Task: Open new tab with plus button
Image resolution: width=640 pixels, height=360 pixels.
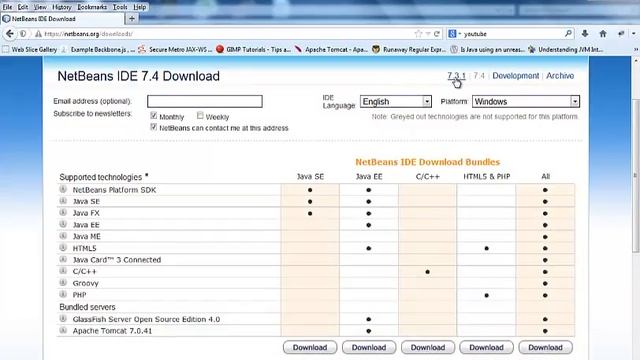Action: click(131, 18)
